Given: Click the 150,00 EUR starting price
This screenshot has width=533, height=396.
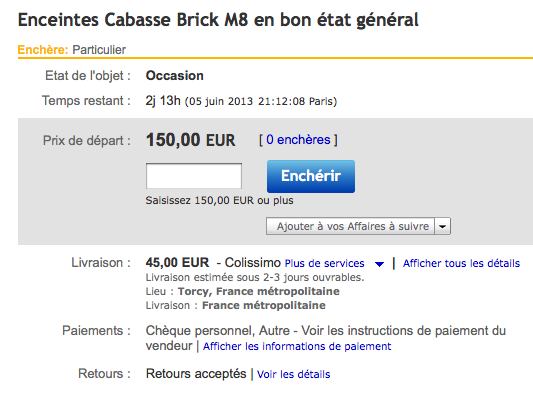Looking at the screenshot, I should 190,140.
